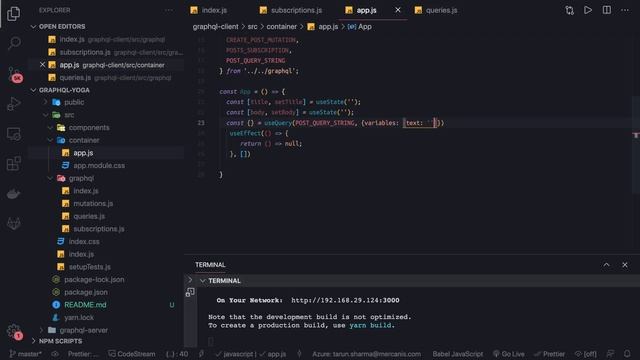This screenshot has width=640, height=360.
Task: Toggle the [off] eye indicator in status bar
Action: [585, 354]
